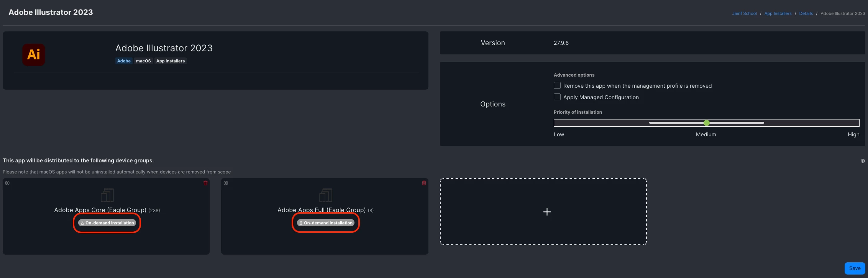Open settings gear on Adobe Apps Full card
The width and height of the screenshot is (868, 278).
[226, 183]
